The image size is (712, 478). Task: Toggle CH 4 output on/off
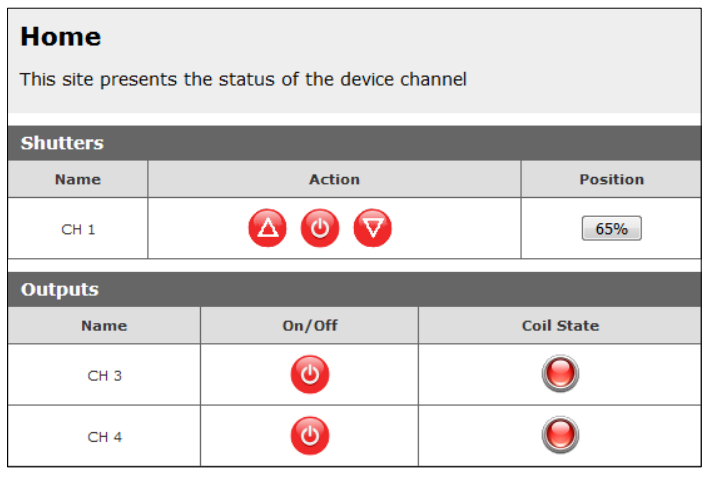tap(310, 436)
